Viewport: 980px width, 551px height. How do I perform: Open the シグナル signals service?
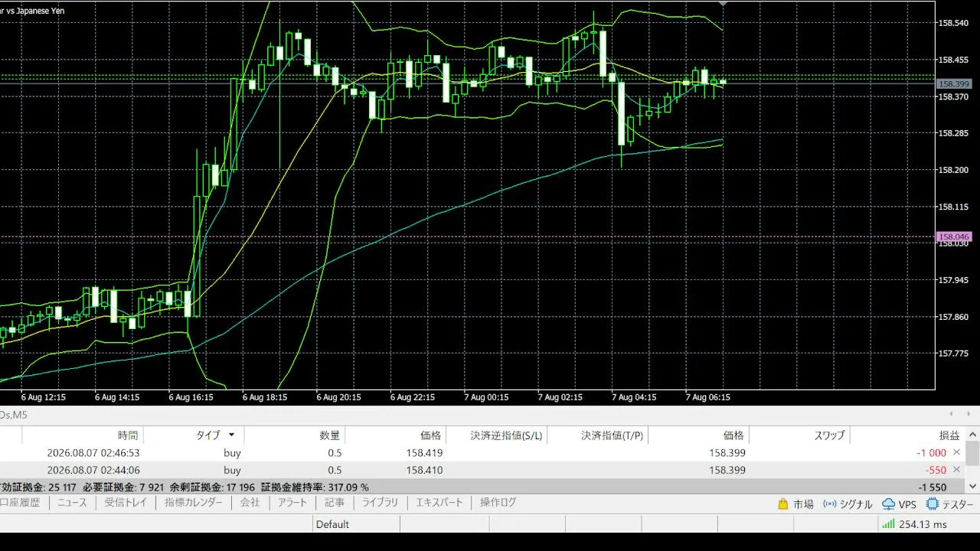pyautogui.click(x=848, y=504)
